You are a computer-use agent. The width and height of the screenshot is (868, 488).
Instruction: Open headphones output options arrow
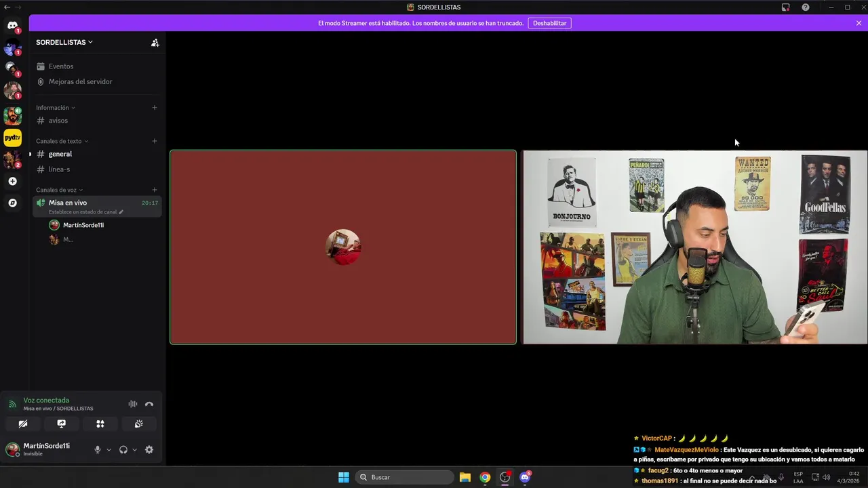pyautogui.click(x=134, y=450)
